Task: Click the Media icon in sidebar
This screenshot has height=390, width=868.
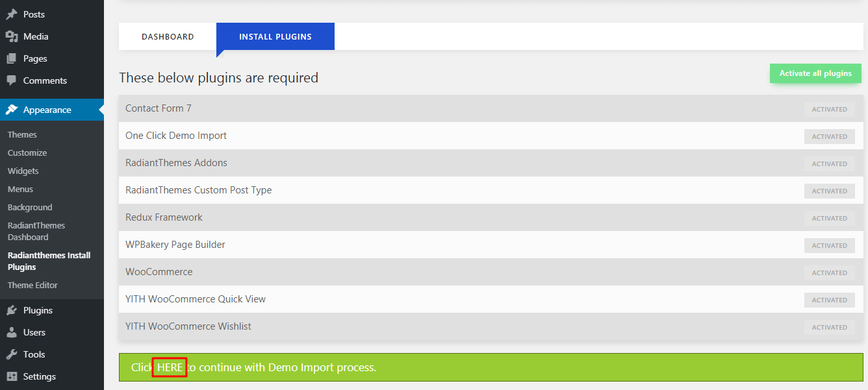Action: 12,36
